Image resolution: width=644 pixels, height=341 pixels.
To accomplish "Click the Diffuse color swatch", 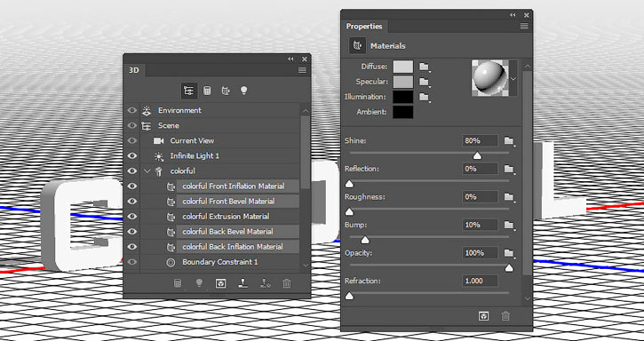I will tap(403, 67).
